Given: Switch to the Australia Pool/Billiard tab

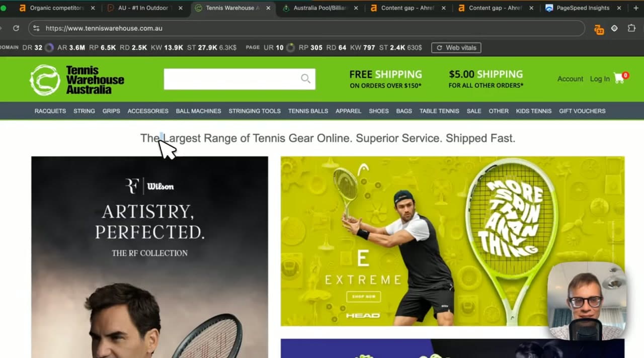Looking at the screenshot, I should coord(320,8).
